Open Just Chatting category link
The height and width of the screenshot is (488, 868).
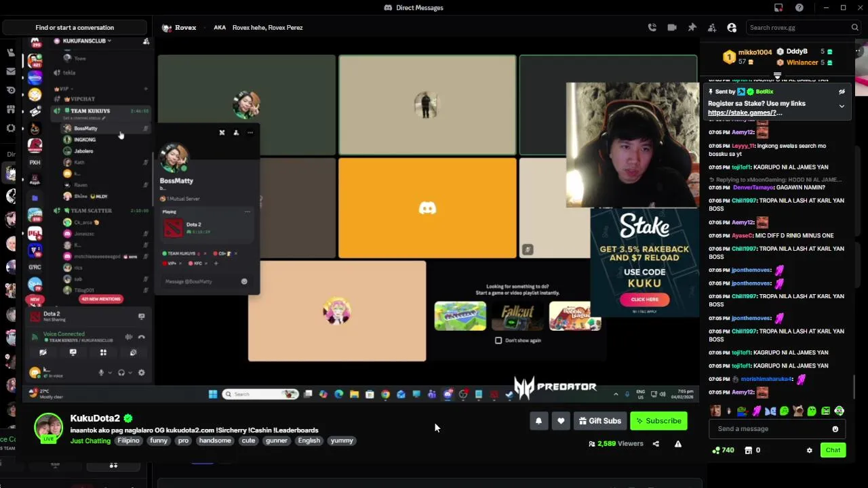pyautogui.click(x=90, y=441)
